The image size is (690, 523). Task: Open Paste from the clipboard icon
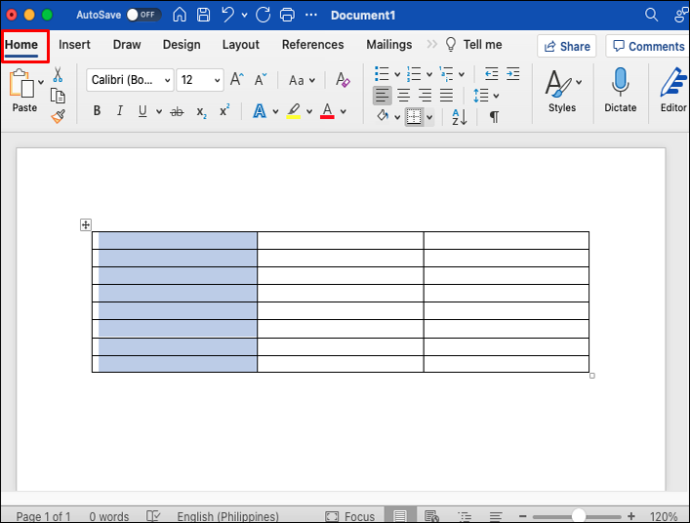pyautogui.click(x=22, y=83)
